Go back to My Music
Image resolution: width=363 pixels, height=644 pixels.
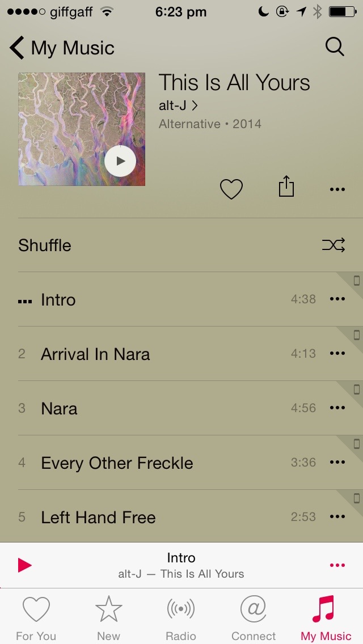point(62,48)
